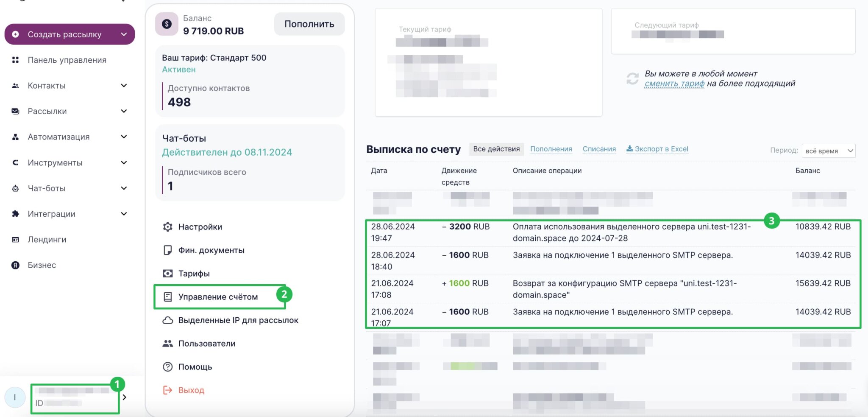Click the Экспорт в Excel link

click(x=657, y=149)
